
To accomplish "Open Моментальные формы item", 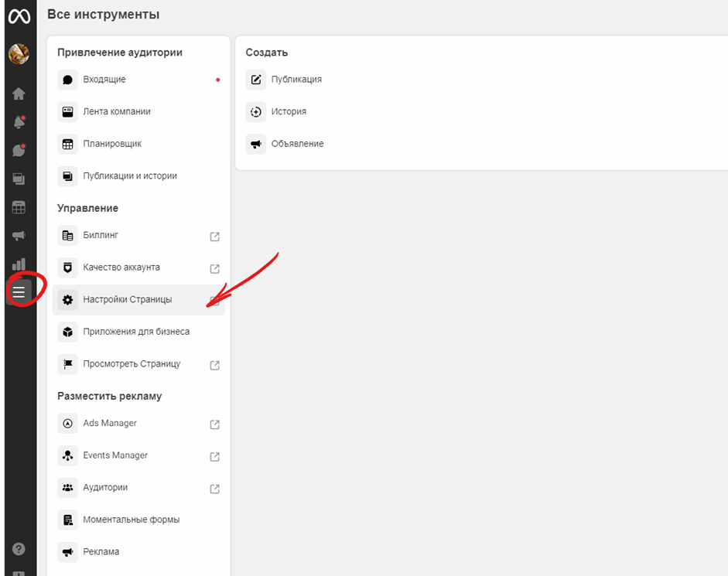I will click(x=131, y=520).
